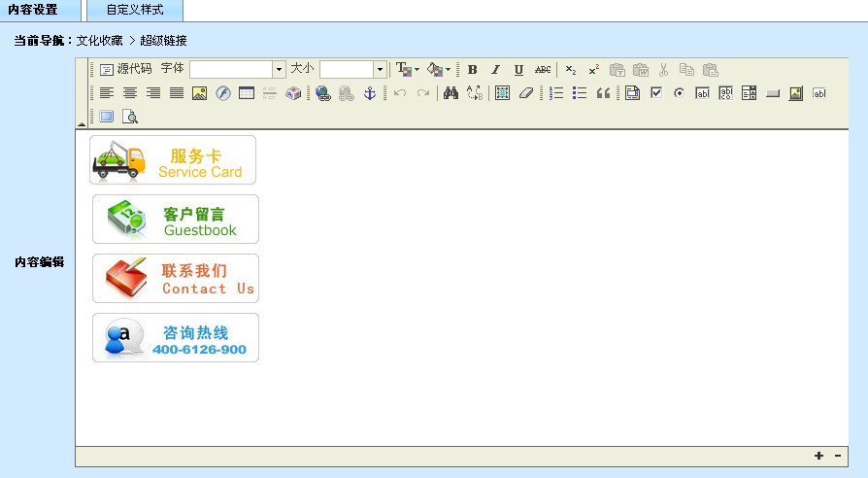
Task: Open the text color picker
Action: pyautogui.click(x=407, y=70)
